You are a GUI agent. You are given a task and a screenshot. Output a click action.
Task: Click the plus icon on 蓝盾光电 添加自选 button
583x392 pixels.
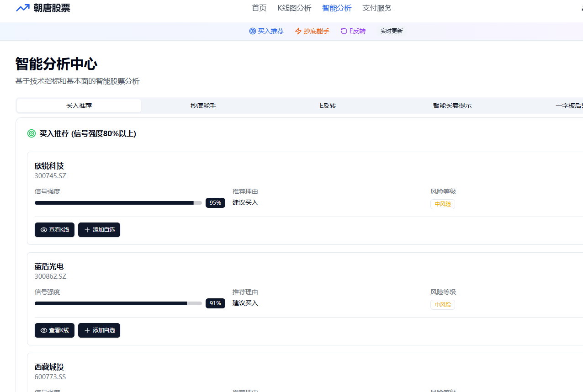coord(87,330)
